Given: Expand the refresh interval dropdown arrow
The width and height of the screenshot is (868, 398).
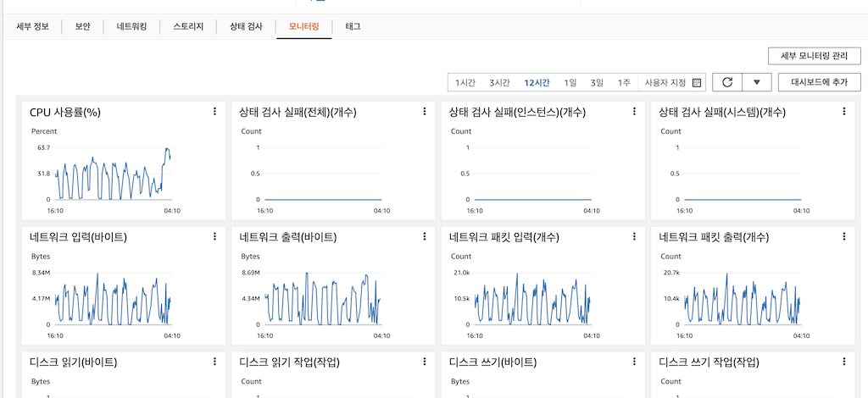Looking at the screenshot, I should coord(757,82).
